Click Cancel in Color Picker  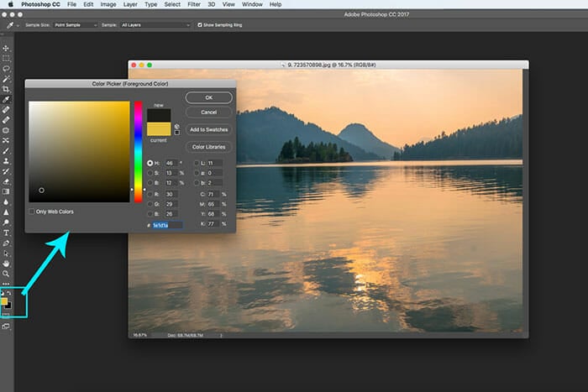tap(209, 112)
